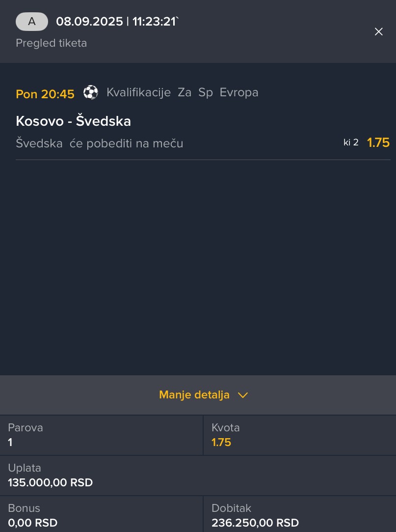Tap the gray "A" ticket badge
Screen dimensions: 396x532
coord(32,22)
